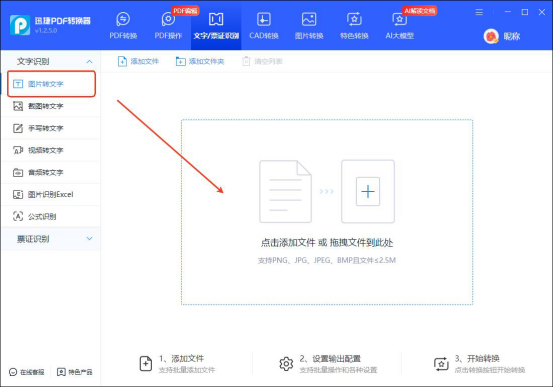Collapse the 文字识别 section
Screen dimensions: 554x388
(x=89, y=61)
